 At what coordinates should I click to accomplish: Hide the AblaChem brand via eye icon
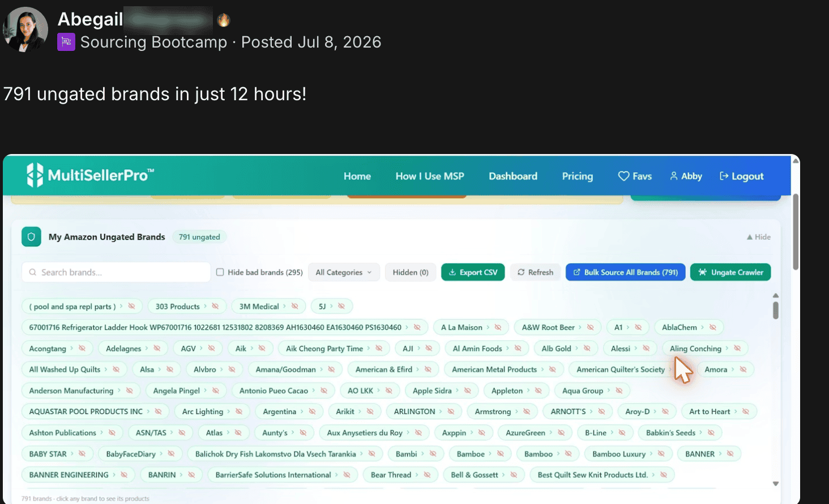click(712, 327)
